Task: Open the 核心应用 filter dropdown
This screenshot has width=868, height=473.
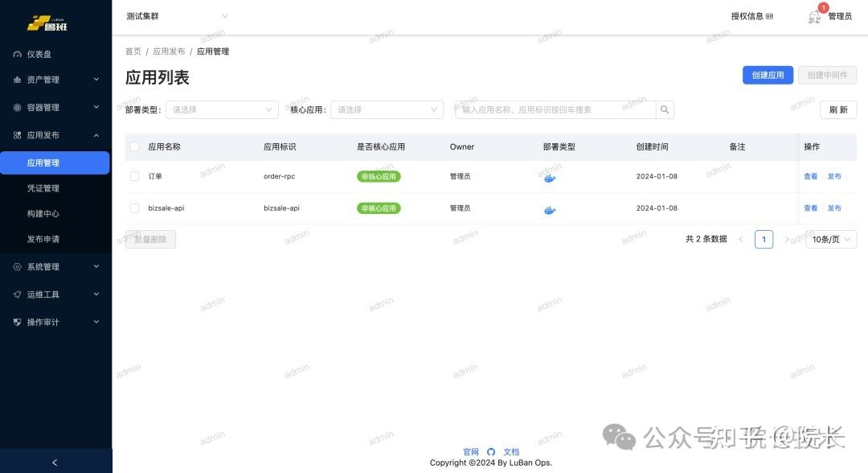Action: pyautogui.click(x=387, y=109)
